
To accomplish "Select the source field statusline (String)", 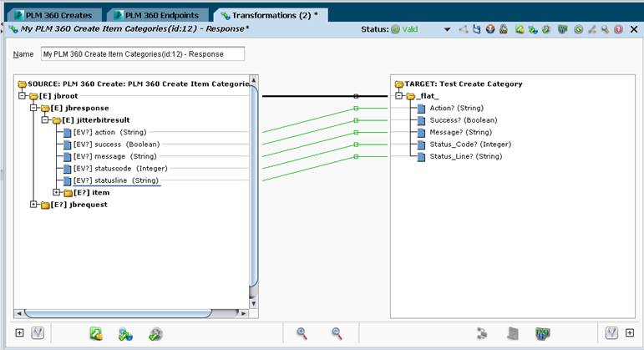I will coord(116,180).
